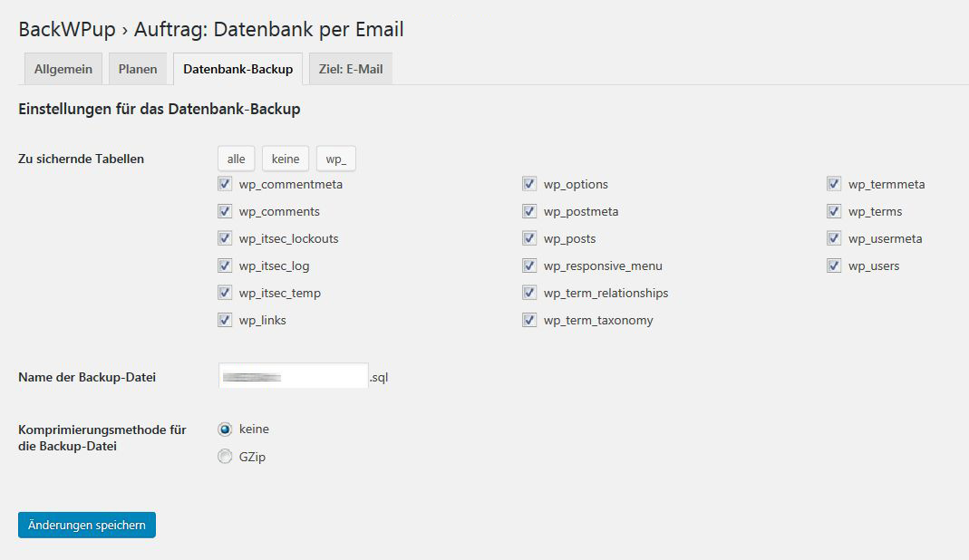Choose GZip compression option

225,457
